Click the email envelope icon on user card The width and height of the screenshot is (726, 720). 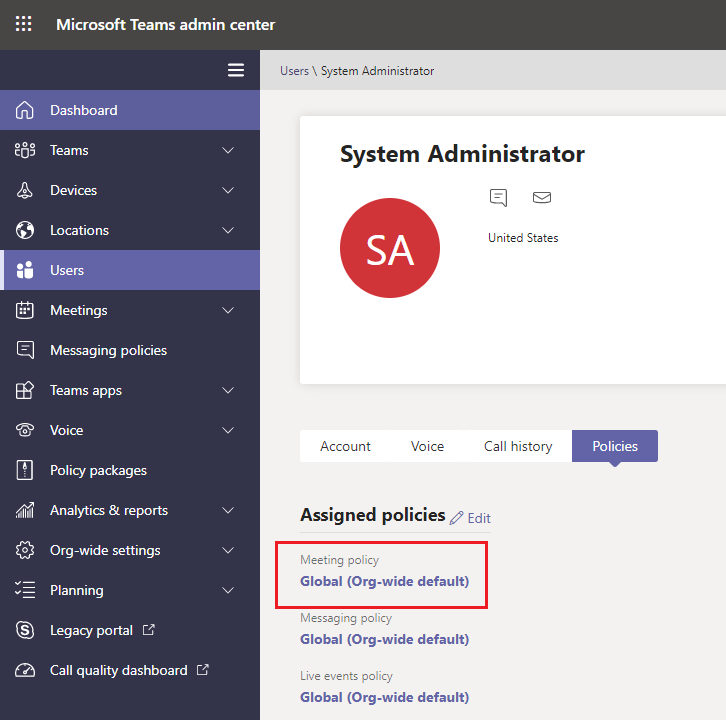pyautogui.click(x=542, y=198)
